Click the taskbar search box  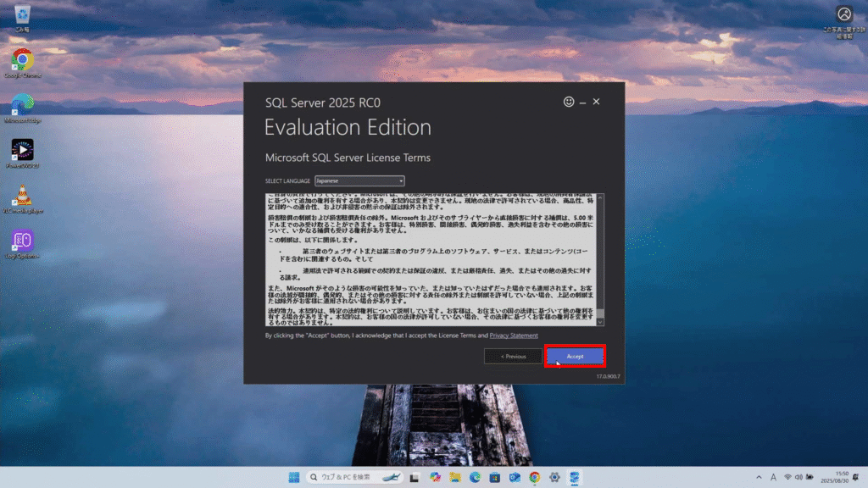pos(354,477)
